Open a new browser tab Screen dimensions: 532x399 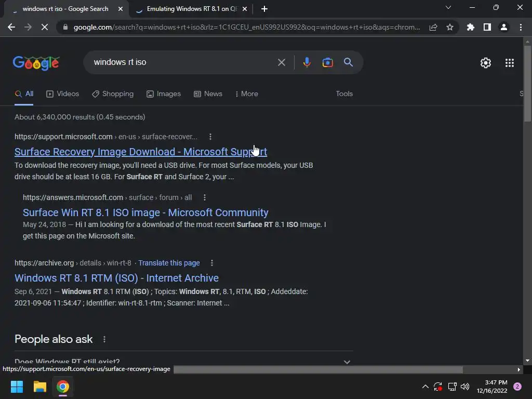click(x=264, y=9)
